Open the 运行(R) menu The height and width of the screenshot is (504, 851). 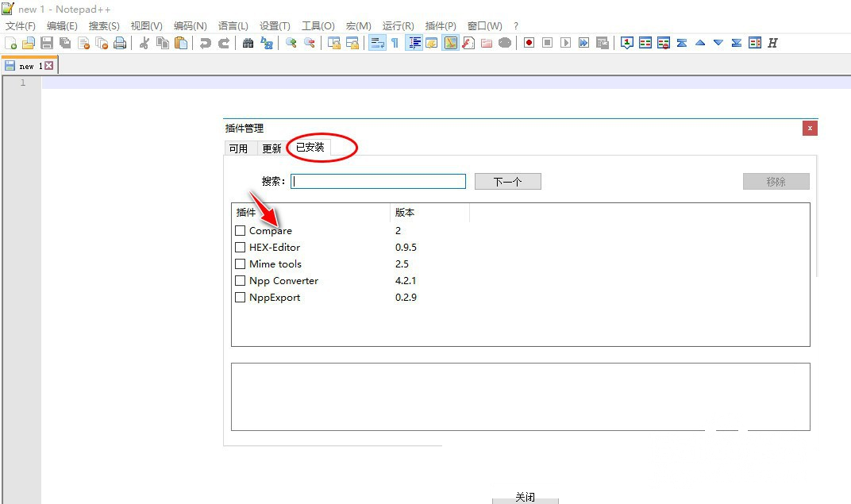(398, 26)
